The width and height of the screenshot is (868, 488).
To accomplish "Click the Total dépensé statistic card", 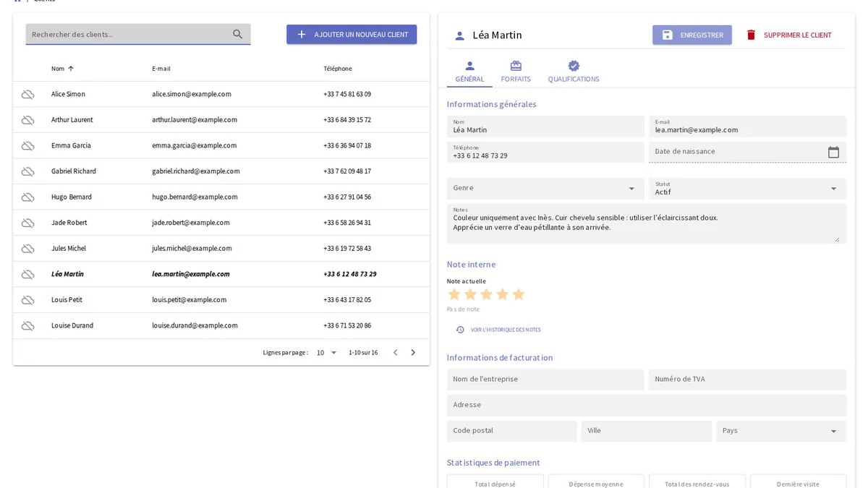I will [x=495, y=481].
